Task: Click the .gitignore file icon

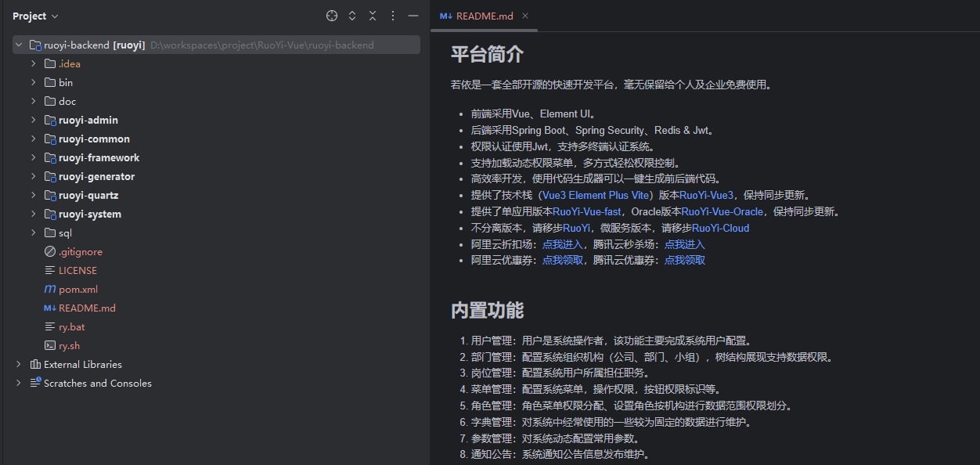Action: (50, 252)
